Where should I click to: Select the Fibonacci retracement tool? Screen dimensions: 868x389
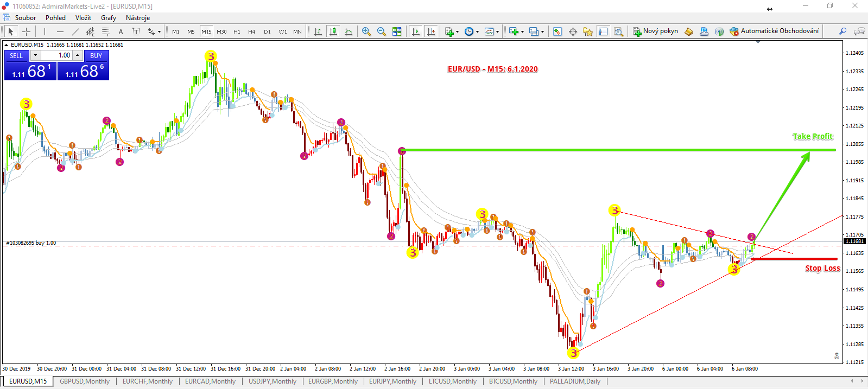tap(105, 31)
